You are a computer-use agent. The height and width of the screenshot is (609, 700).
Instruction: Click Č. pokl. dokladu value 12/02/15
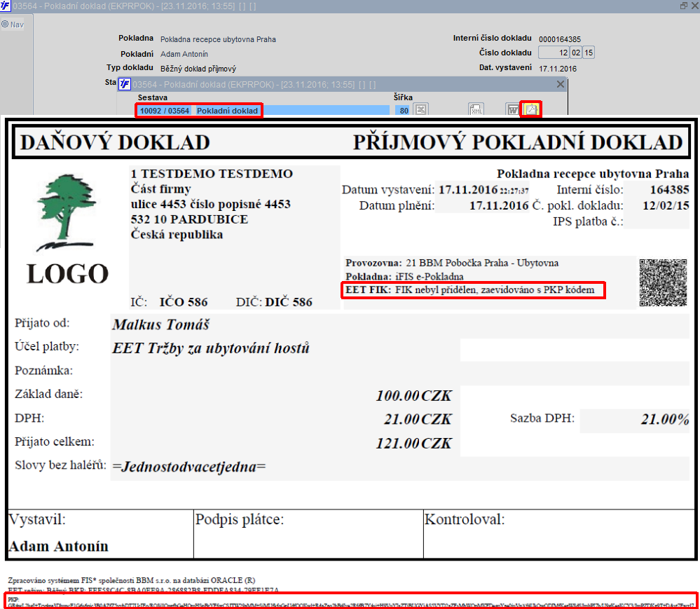click(666, 206)
